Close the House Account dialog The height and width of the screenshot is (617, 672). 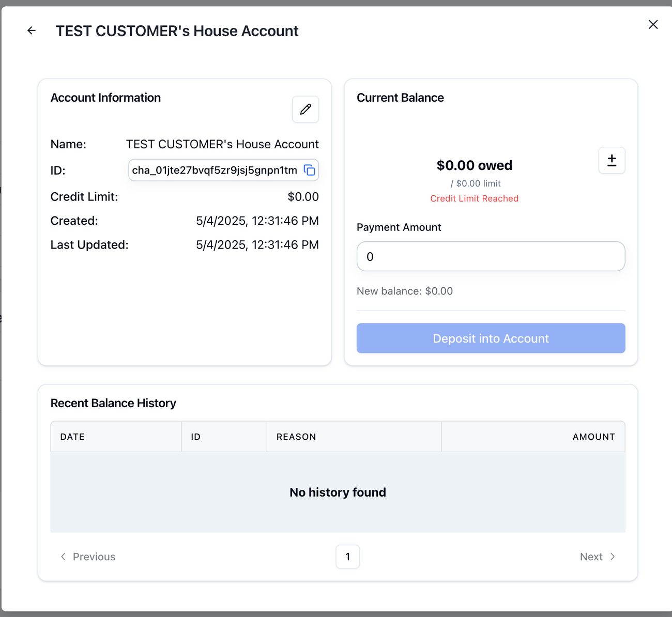tap(653, 24)
